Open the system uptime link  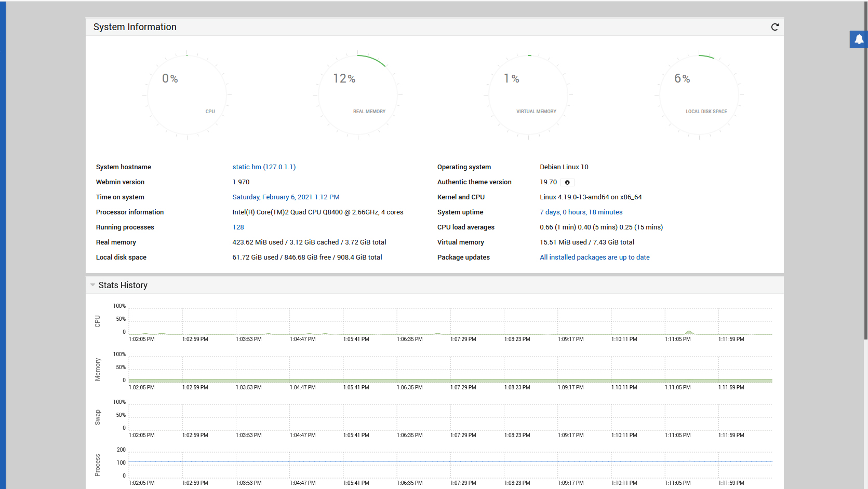[581, 212]
